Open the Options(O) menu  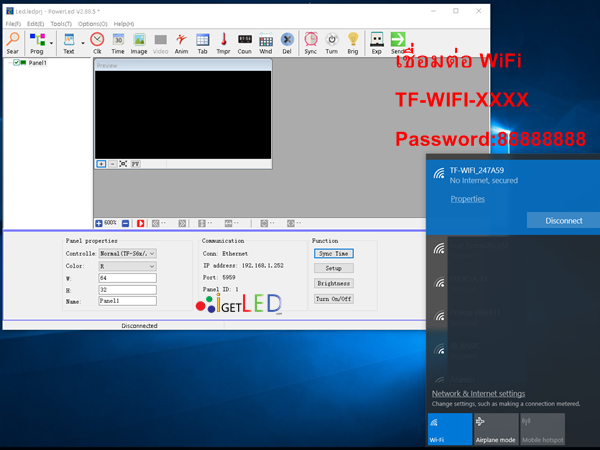point(93,24)
